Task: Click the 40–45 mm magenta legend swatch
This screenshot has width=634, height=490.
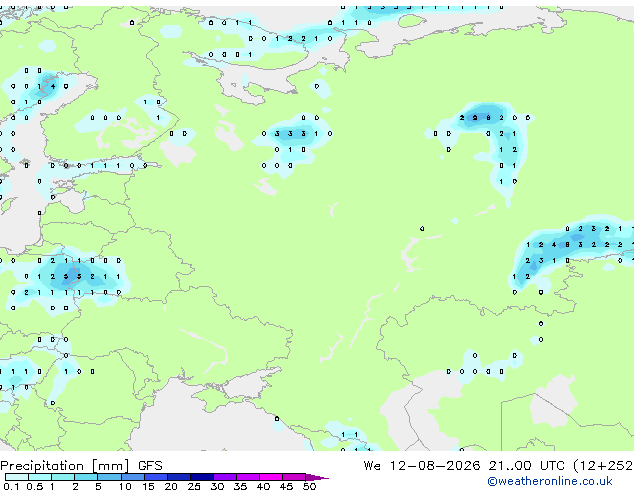Action: tap(271, 477)
